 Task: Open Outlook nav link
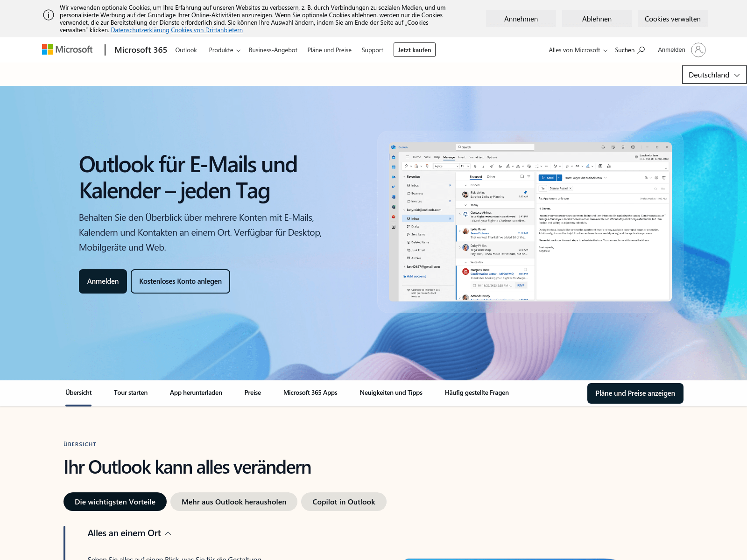point(186,50)
